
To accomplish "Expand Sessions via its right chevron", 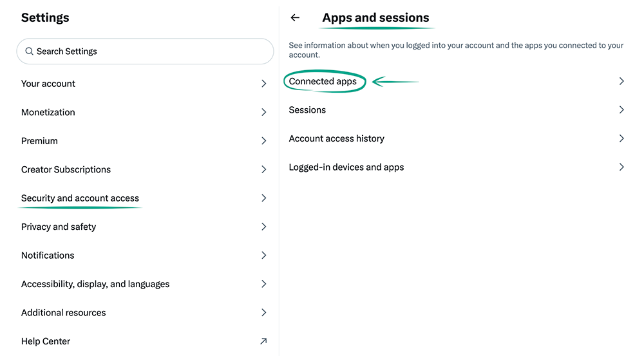I will tap(621, 110).
